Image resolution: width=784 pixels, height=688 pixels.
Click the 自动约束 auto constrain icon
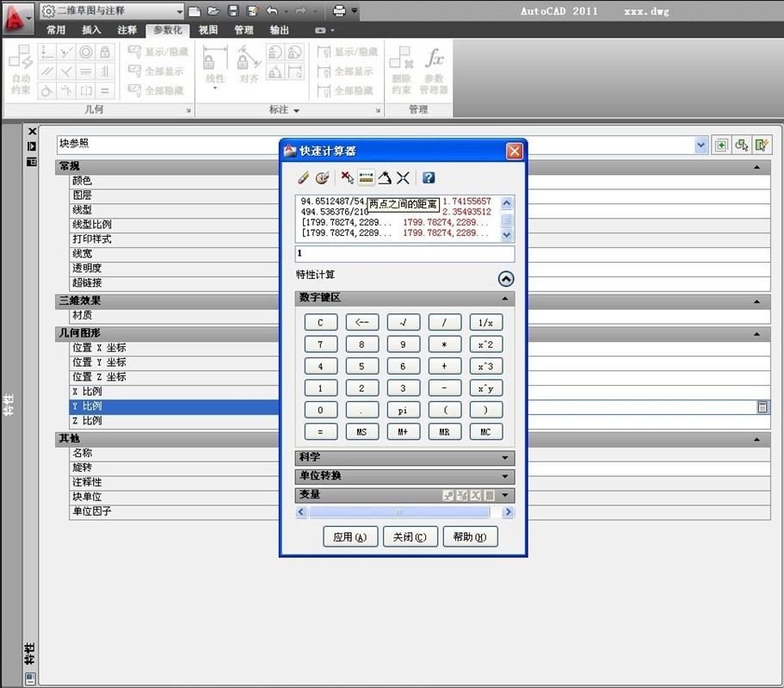point(21,70)
